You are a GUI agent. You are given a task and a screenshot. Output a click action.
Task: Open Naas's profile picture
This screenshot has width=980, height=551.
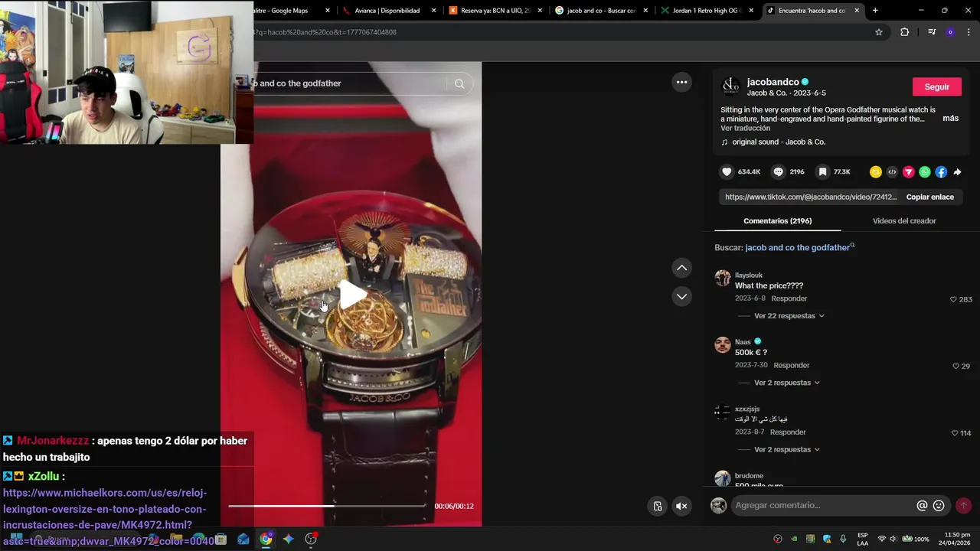coord(723,344)
